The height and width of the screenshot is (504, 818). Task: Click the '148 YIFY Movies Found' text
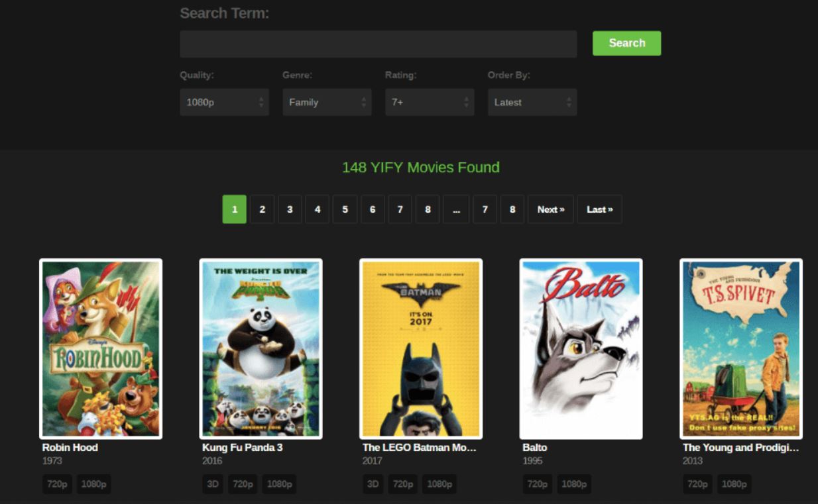(421, 168)
